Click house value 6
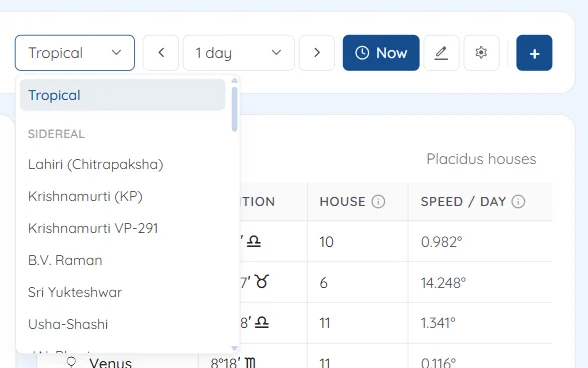Screen dimensions: 588x368 point(323,283)
